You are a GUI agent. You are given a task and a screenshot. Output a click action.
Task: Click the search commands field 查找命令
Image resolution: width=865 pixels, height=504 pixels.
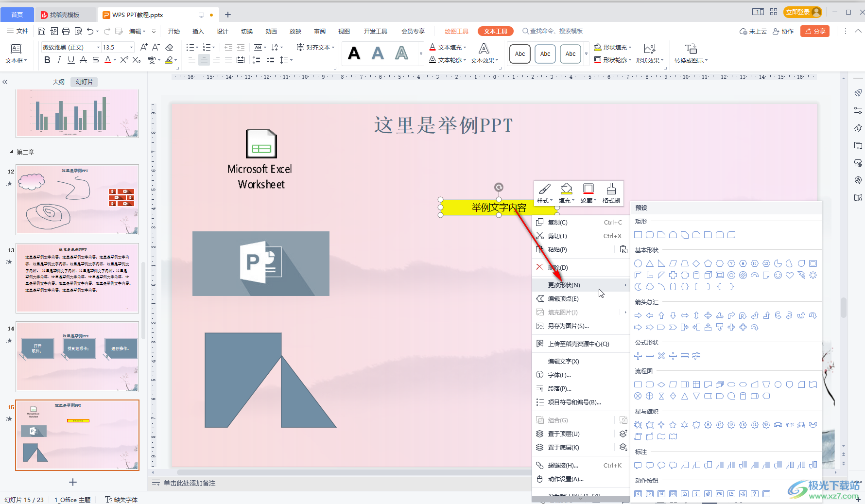[x=556, y=31]
